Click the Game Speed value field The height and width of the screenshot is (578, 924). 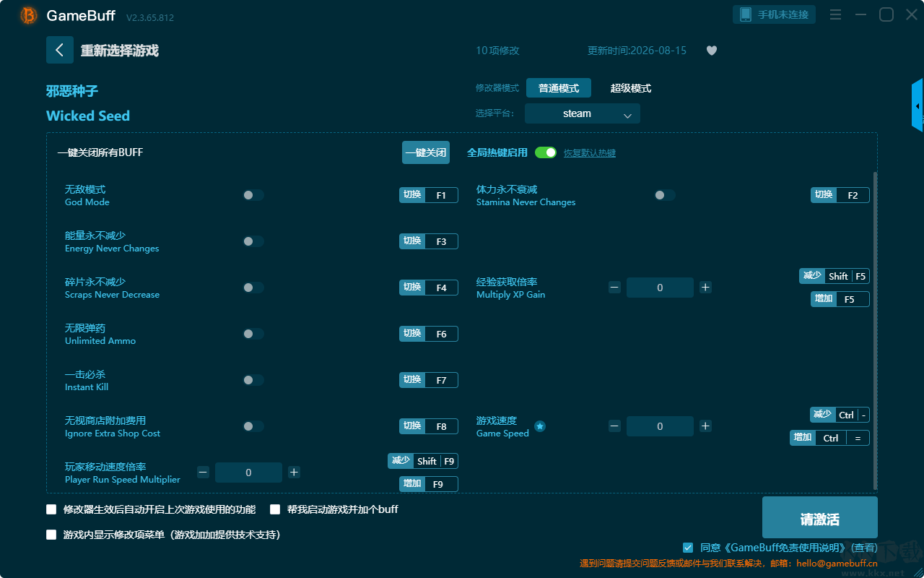pos(660,426)
